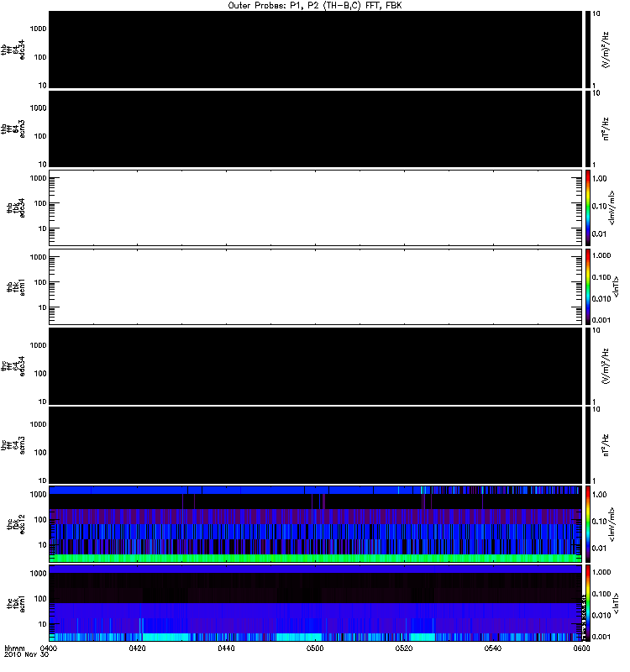Select the 0520 time axis label
The height and width of the screenshot is (672, 630).
[x=404, y=648]
